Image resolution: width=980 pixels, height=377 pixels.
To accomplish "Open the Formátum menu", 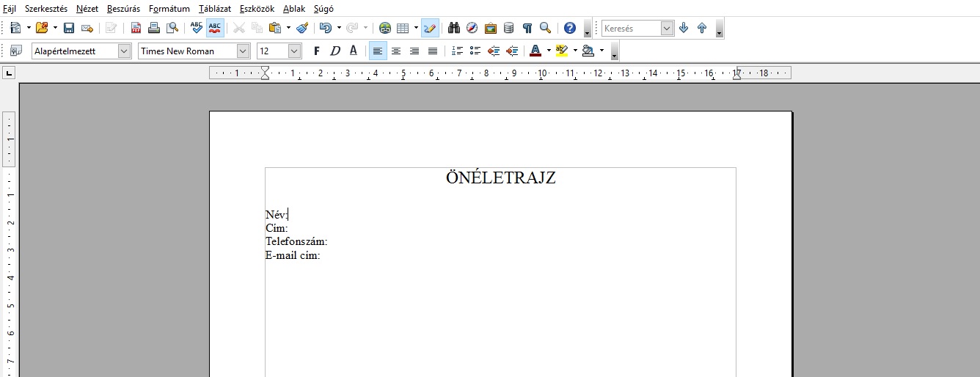I will tap(169, 9).
